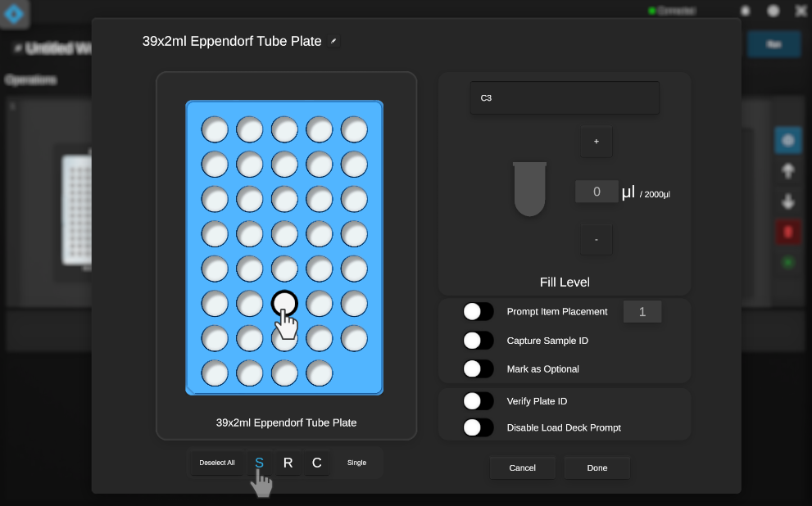
Task: Toggle Mark as Optional switch
Action: 478,369
